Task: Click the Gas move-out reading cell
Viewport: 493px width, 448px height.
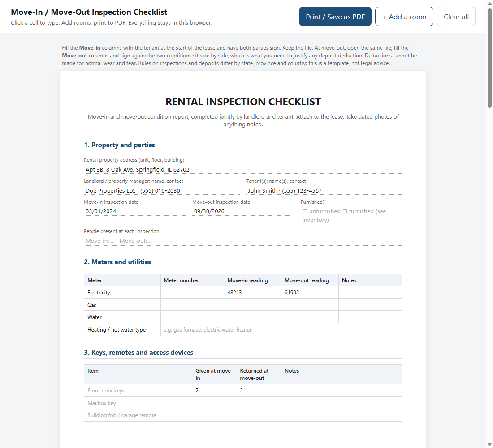Action: 310,305
